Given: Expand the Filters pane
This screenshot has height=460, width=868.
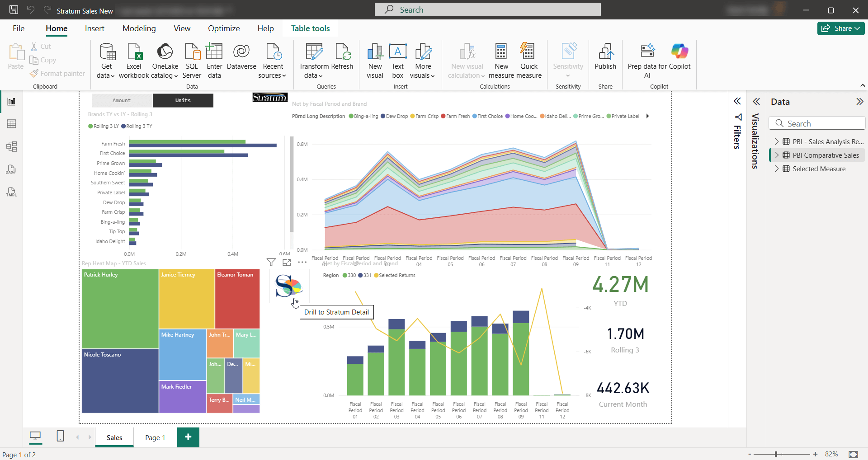Looking at the screenshot, I should coord(737,101).
